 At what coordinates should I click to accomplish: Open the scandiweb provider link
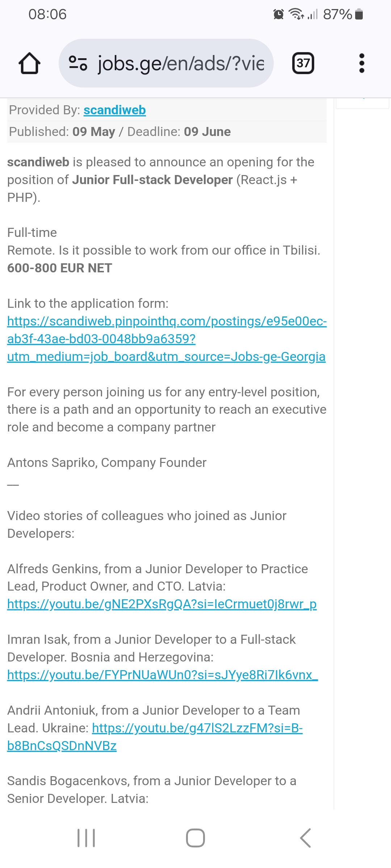tap(114, 110)
